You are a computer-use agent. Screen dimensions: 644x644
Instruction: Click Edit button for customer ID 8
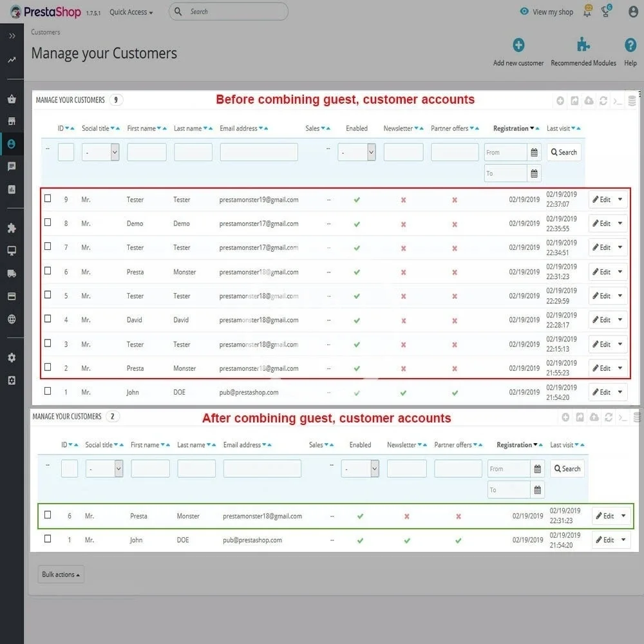pos(601,223)
